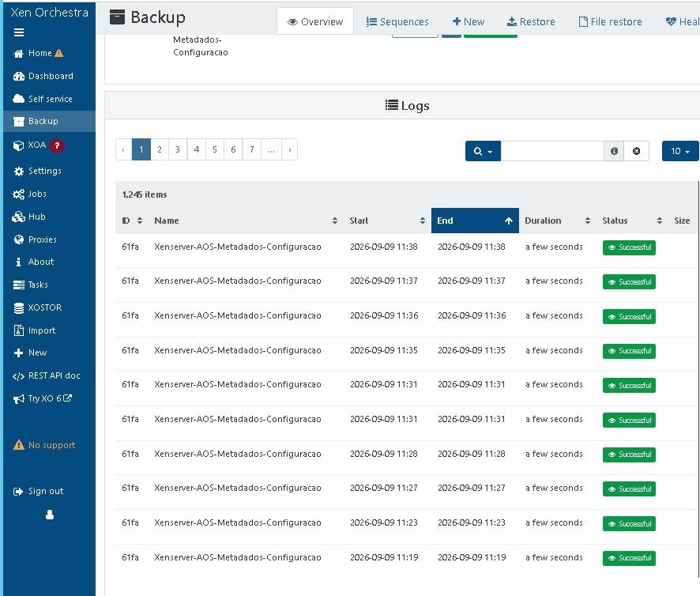This screenshot has height=596, width=700.
Task: Sign out of Xen Orchestra
Action: click(x=39, y=491)
